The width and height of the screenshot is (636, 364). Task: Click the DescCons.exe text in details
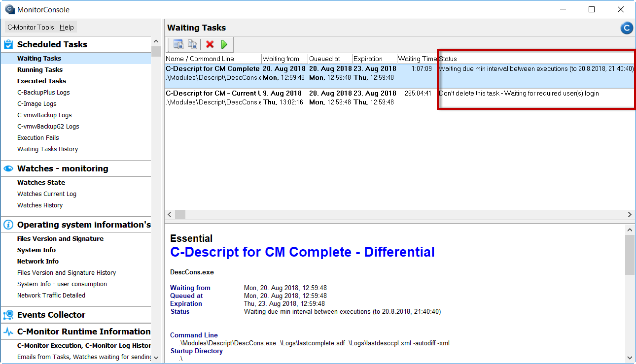click(192, 272)
